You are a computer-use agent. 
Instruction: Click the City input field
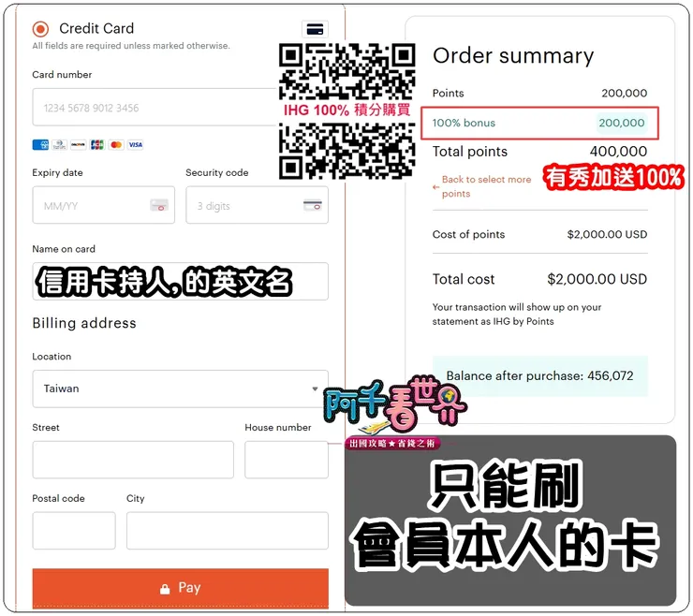pyautogui.click(x=228, y=531)
